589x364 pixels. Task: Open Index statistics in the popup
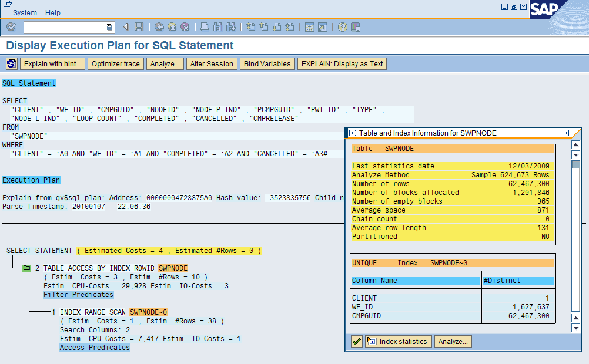(399, 342)
